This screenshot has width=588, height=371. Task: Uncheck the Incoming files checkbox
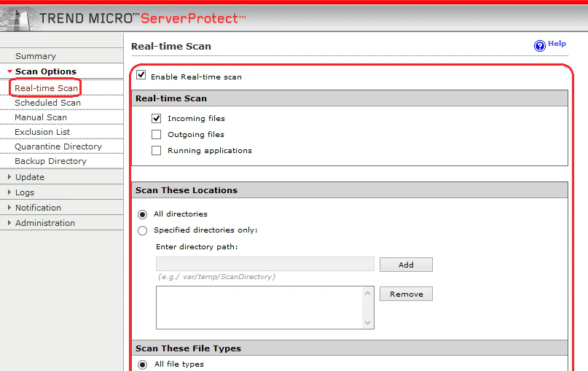(x=157, y=119)
